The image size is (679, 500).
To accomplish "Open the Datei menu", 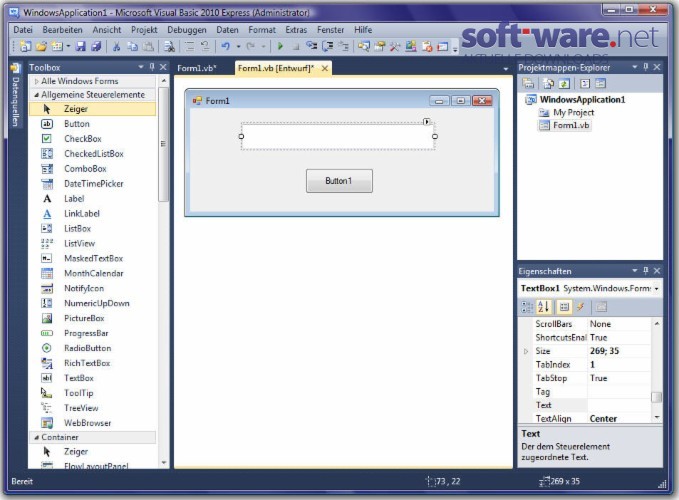I will 23,30.
